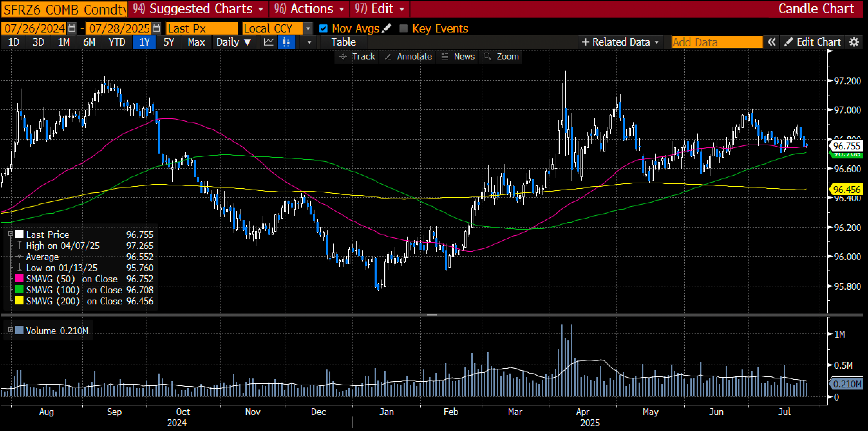Open chart settings gear icon
Image resolution: width=868 pixels, height=431 pixels.
854,42
